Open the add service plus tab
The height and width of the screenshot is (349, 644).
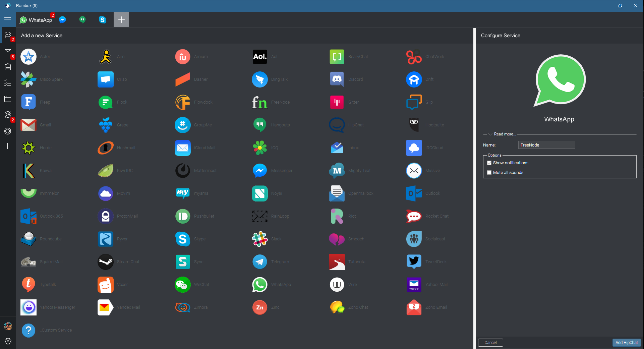point(121,20)
